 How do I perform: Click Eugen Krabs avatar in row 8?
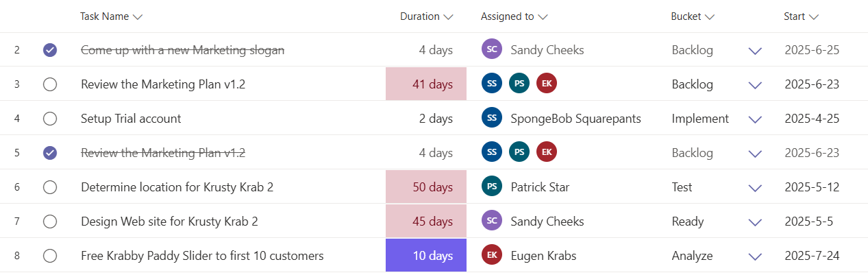coord(492,255)
